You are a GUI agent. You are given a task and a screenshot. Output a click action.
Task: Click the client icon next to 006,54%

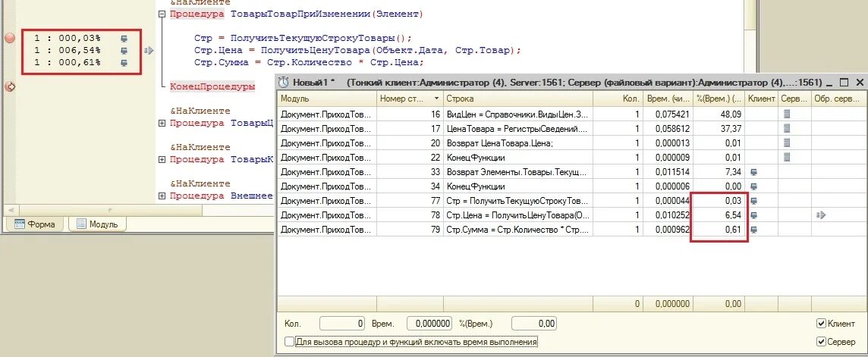[124, 51]
